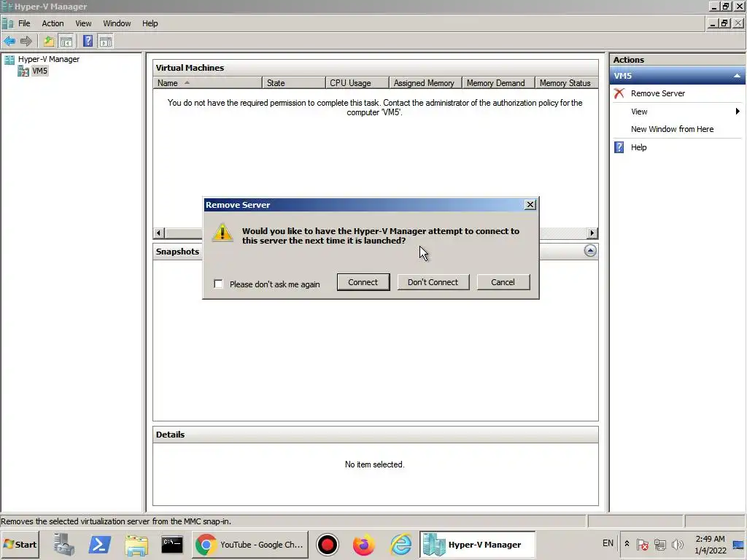Open the Help menu
Image resolution: width=747 pixels, height=560 pixels.
(x=150, y=23)
